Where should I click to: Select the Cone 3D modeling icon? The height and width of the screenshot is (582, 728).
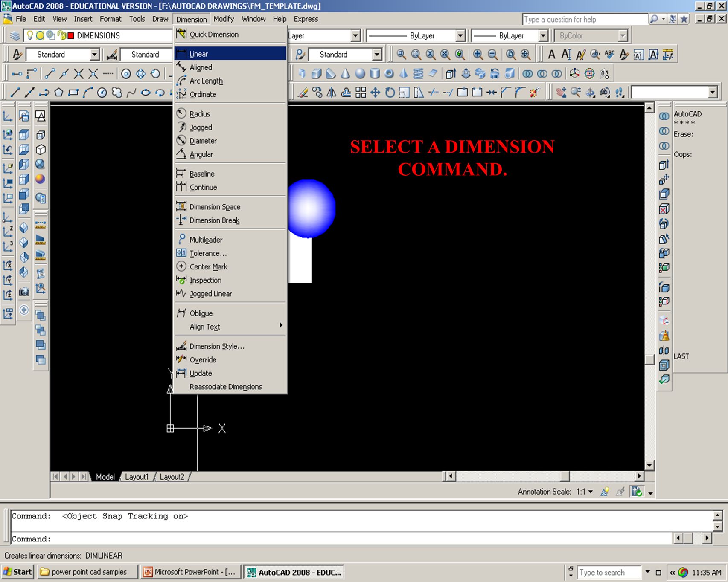click(346, 73)
